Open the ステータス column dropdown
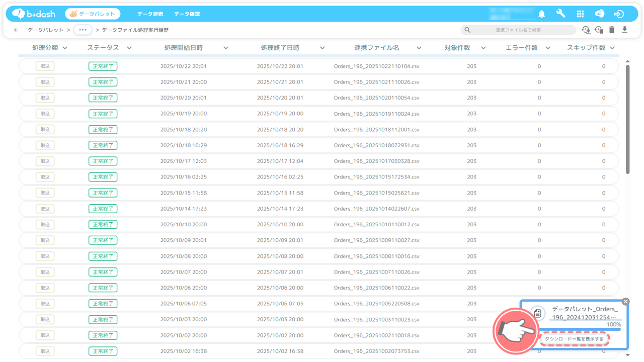The height and width of the screenshot is (362, 644). pos(129,48)
